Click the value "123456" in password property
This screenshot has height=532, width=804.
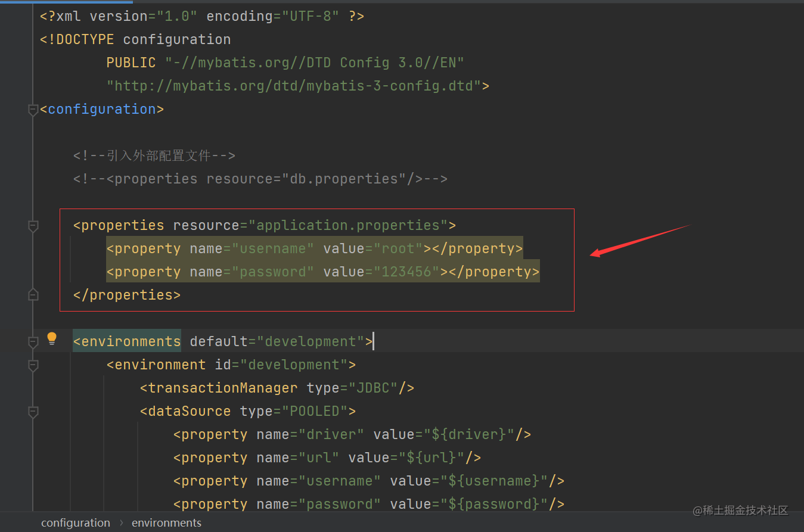pyautogui.click(x=406, y=272)
